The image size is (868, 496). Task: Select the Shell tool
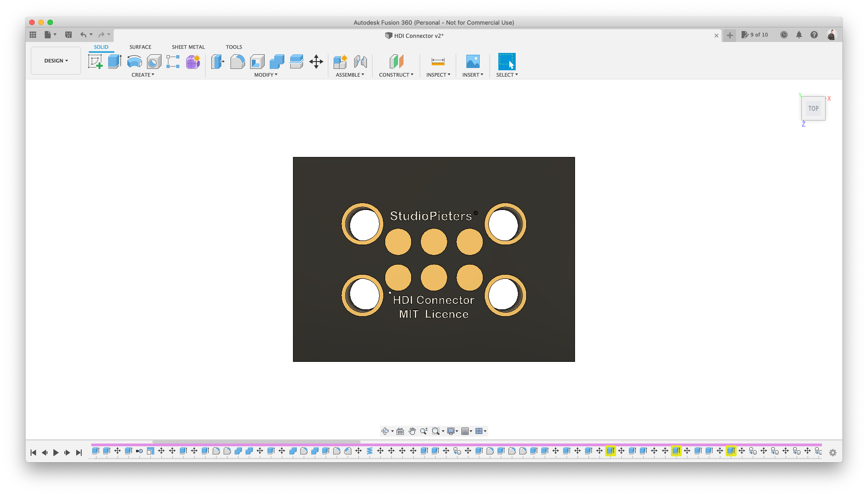[x=257, y=62]
